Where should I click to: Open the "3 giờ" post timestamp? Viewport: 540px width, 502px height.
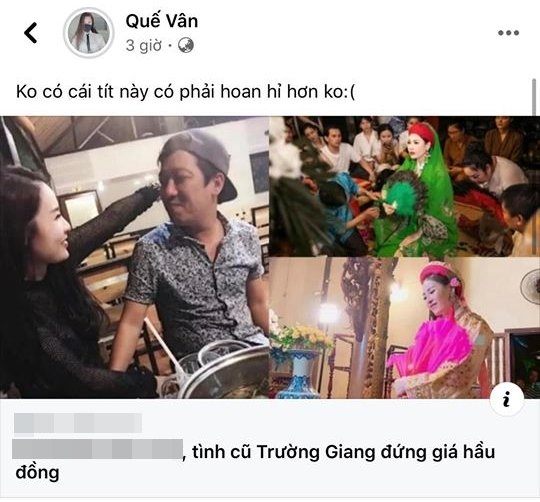pos(144,45)
